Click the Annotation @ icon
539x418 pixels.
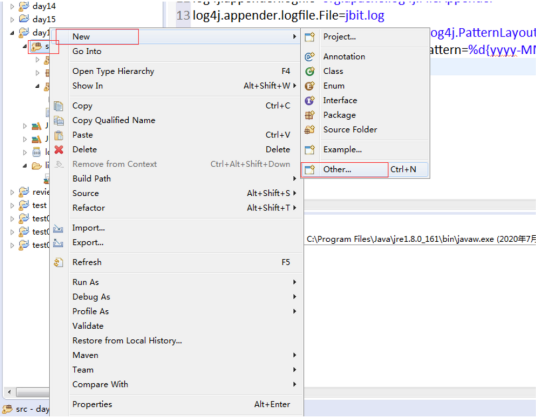pyautogui.click(x=310, y=56)
